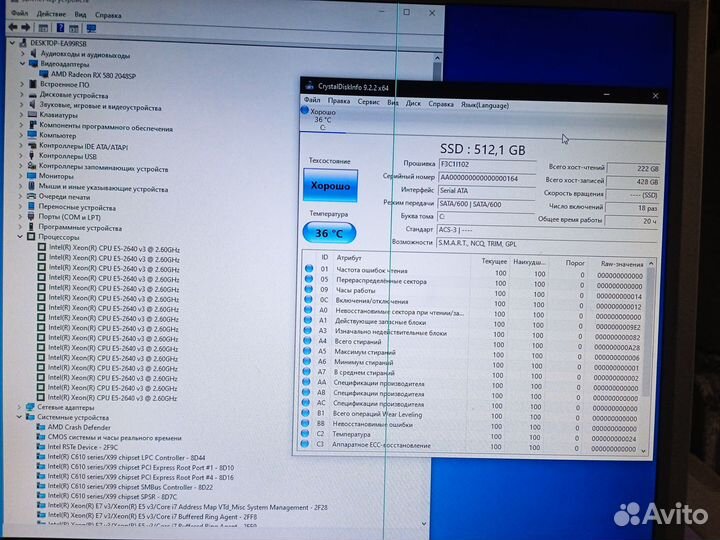
Task: Click the blue Help question-mark toolbar icon
Action: [60, 28]
